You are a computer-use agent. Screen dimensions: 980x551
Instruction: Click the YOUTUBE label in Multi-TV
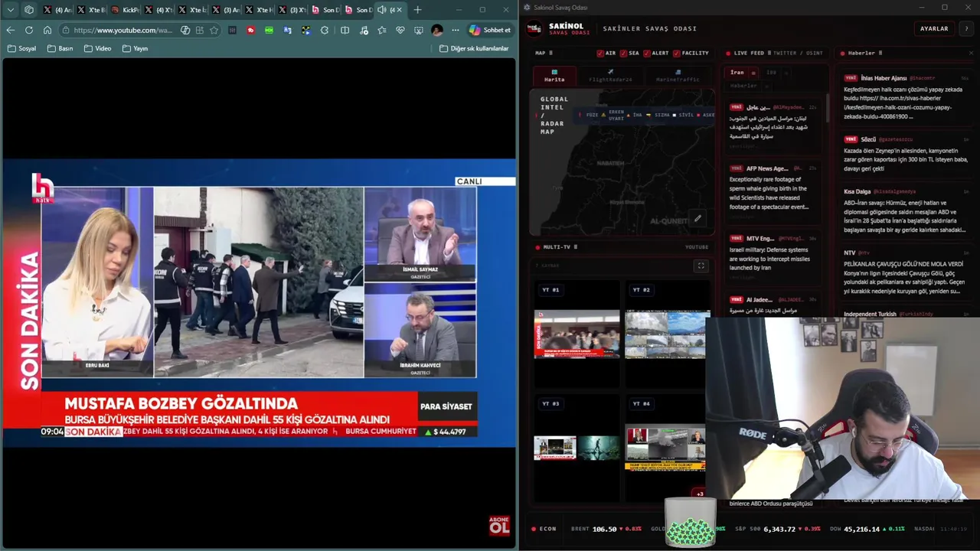pyautogui.click(x=697, y=247)
